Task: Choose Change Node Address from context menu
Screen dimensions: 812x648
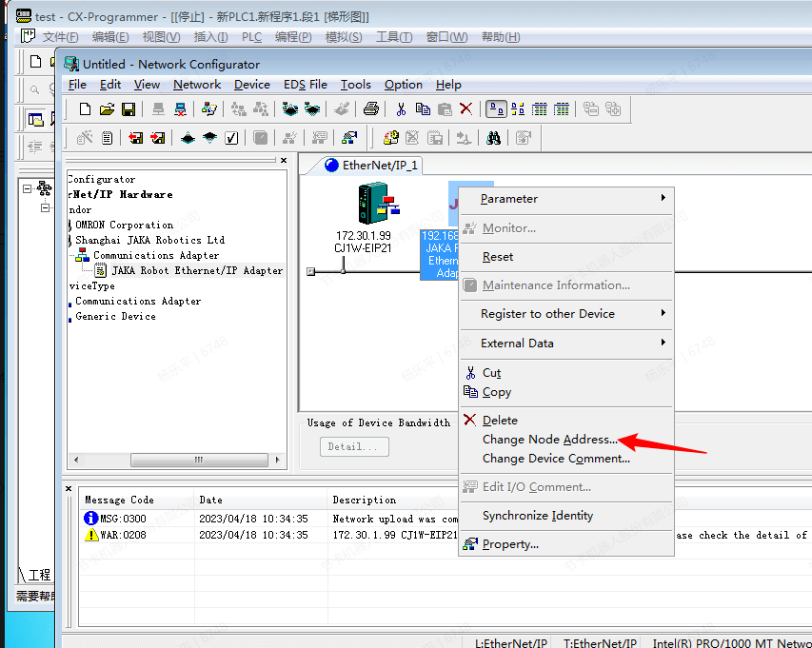Action: (549, 440)
